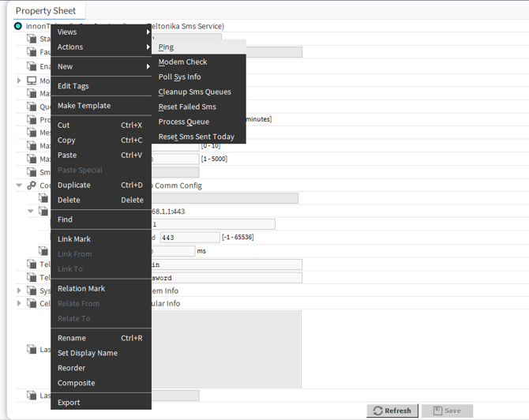Click cube icon on System Info row

[32, 291]
